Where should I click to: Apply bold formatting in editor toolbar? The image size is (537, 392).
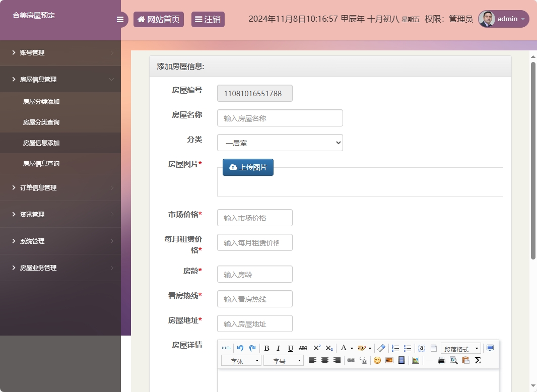(266, 348)
